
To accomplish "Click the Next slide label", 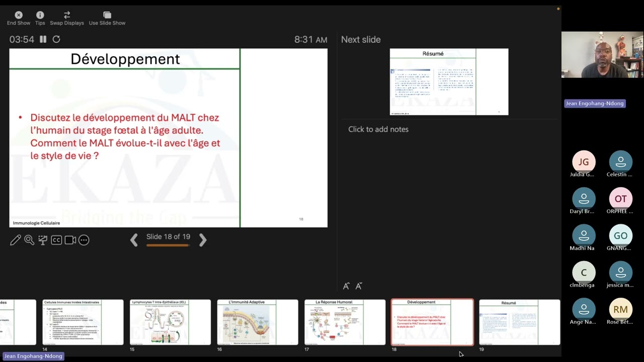I will (x=361, y=40).
